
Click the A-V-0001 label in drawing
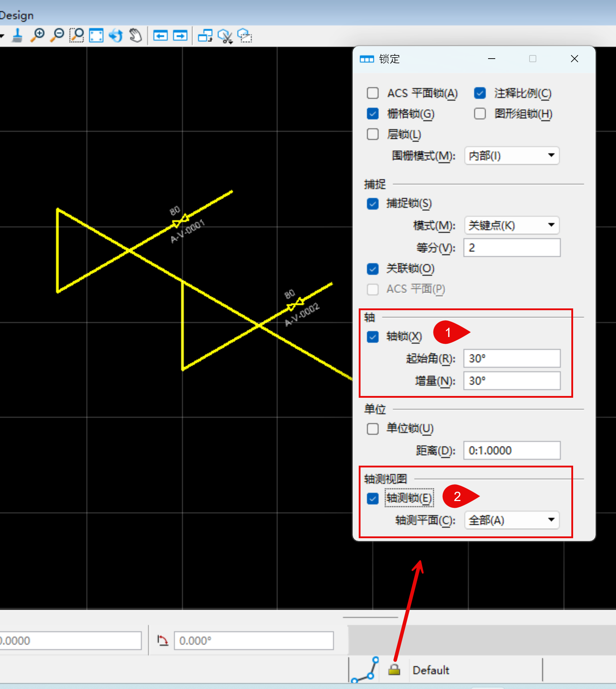[x=188, y=231]
